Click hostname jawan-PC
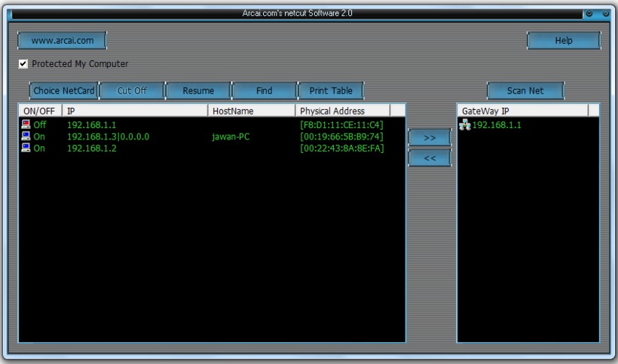 pos(231,136)
